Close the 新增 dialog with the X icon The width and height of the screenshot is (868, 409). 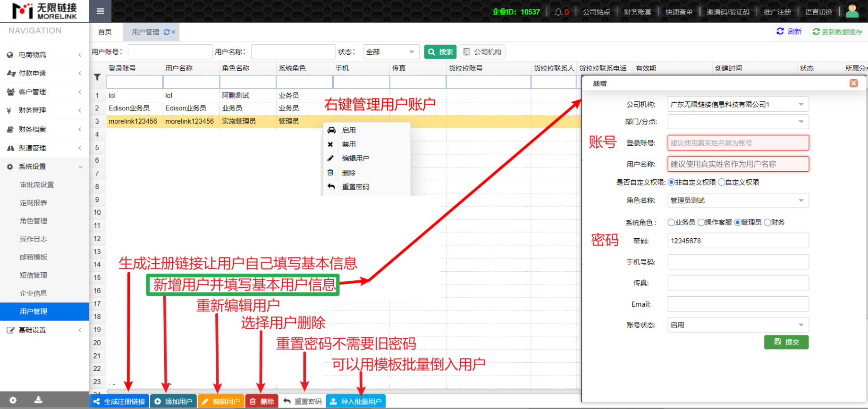(853, 83)
